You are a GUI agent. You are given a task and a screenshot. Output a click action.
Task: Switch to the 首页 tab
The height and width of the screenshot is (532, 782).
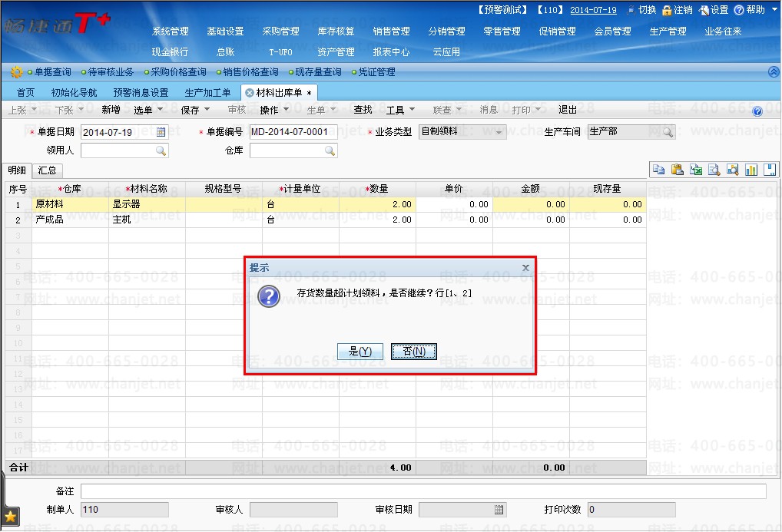(25, 93)
